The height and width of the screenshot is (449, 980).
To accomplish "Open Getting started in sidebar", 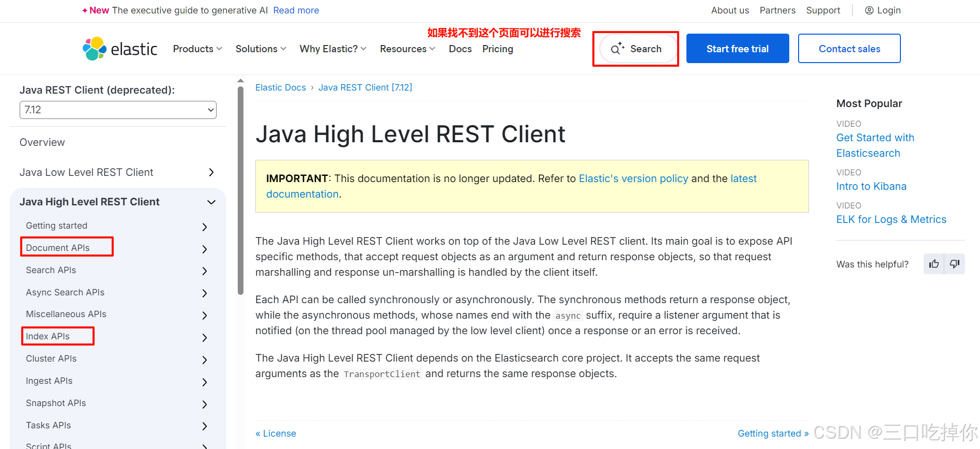I will [57, 226].
